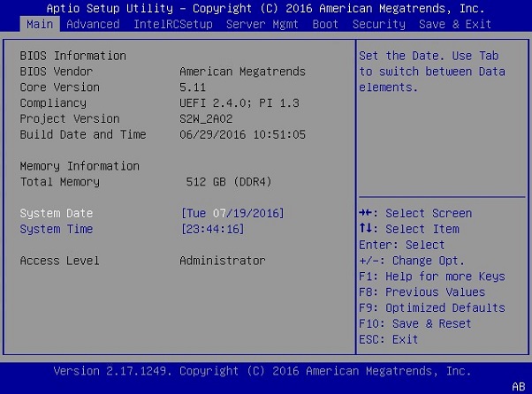Click F1: Help for more Keys
Screen dimensions: 532x394
[x=431, y=277]
